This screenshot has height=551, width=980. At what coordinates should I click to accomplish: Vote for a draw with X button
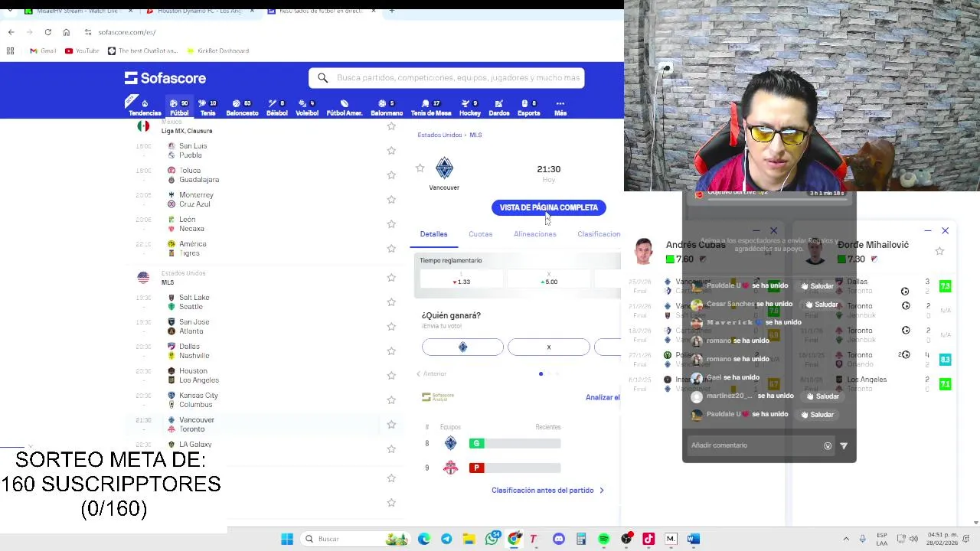coord(549,347)
